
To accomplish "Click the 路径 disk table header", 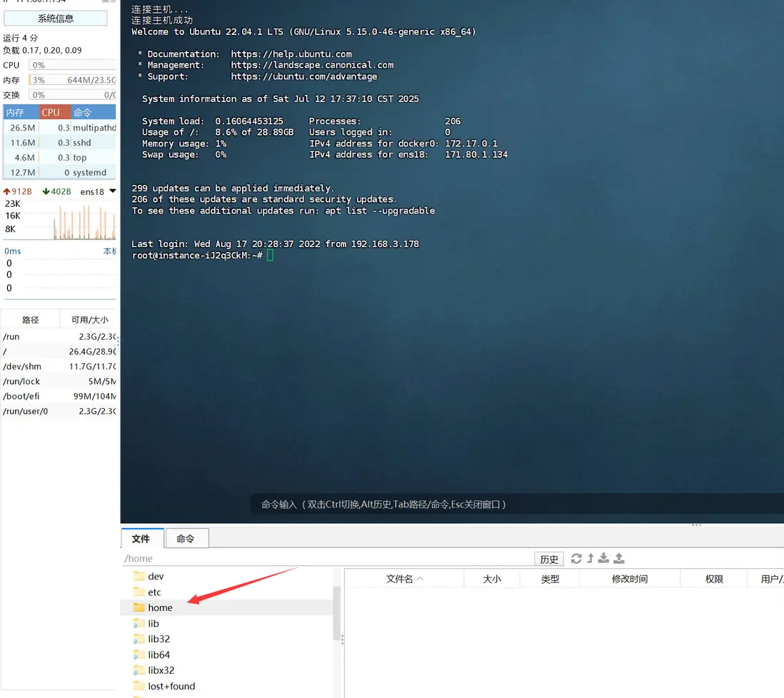I will tap(31, 320).
